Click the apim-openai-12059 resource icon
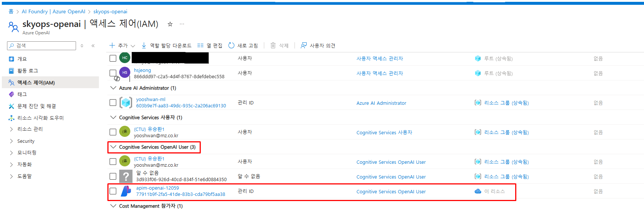The height and width of the screenshot is (211, 644). tap(126, 191)
